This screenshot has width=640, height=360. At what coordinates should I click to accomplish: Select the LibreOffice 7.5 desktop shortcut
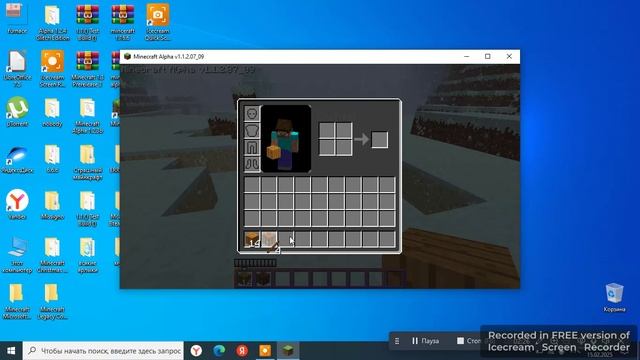(17, 69)
